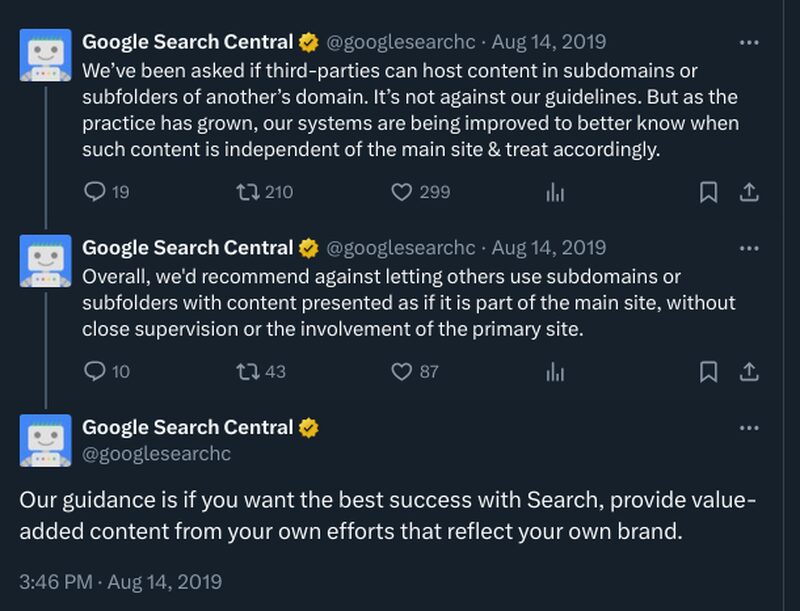Click the @googlesearchc handle in main tweet

point(156,454)
